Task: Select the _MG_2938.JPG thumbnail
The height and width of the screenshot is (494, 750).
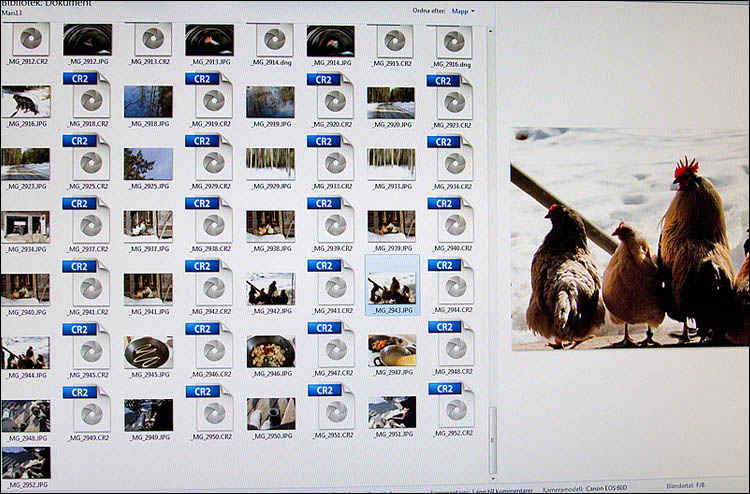Action: coord(271,226)
